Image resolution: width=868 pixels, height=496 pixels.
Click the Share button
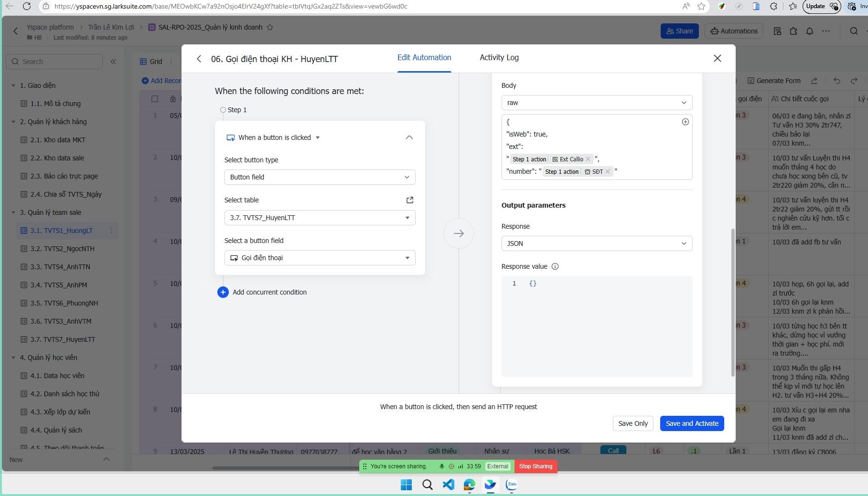click(679, 31)
